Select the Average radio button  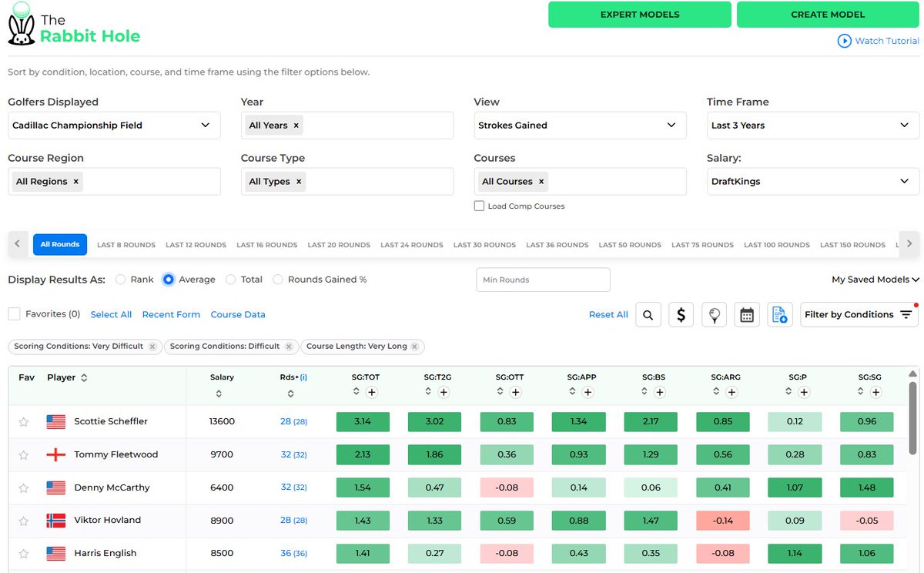click(x=169, y=280)
